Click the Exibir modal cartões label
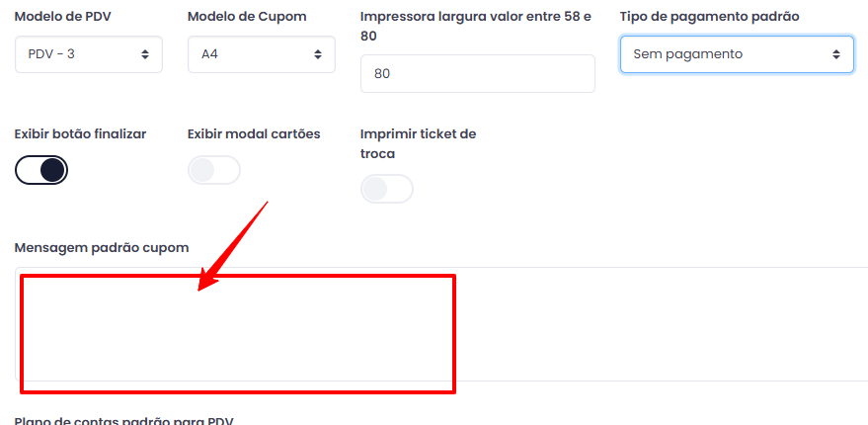The height and width of the screenshot is (425, 868). click(254, 134)
